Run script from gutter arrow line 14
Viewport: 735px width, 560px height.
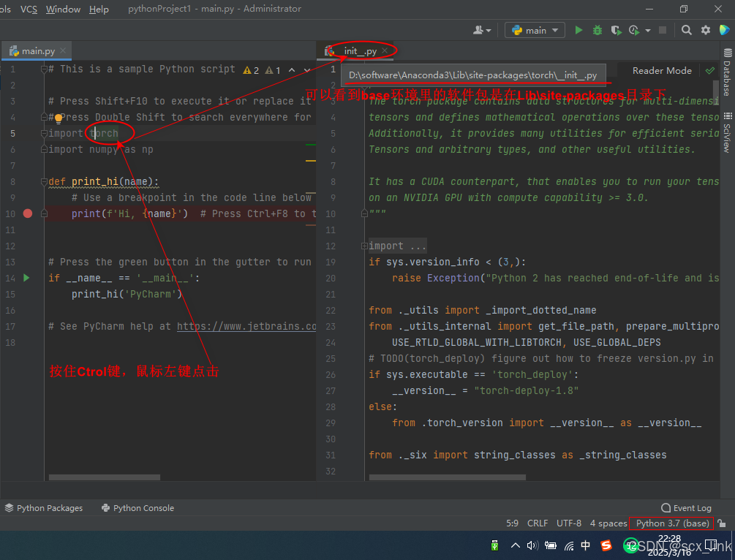[x=26, y=278]
